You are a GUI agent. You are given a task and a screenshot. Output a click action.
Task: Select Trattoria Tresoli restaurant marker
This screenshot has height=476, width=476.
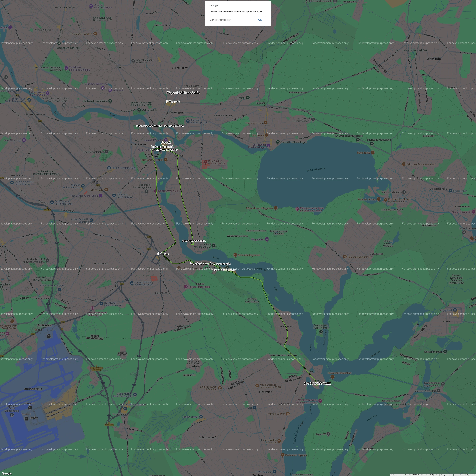point(266,123)
